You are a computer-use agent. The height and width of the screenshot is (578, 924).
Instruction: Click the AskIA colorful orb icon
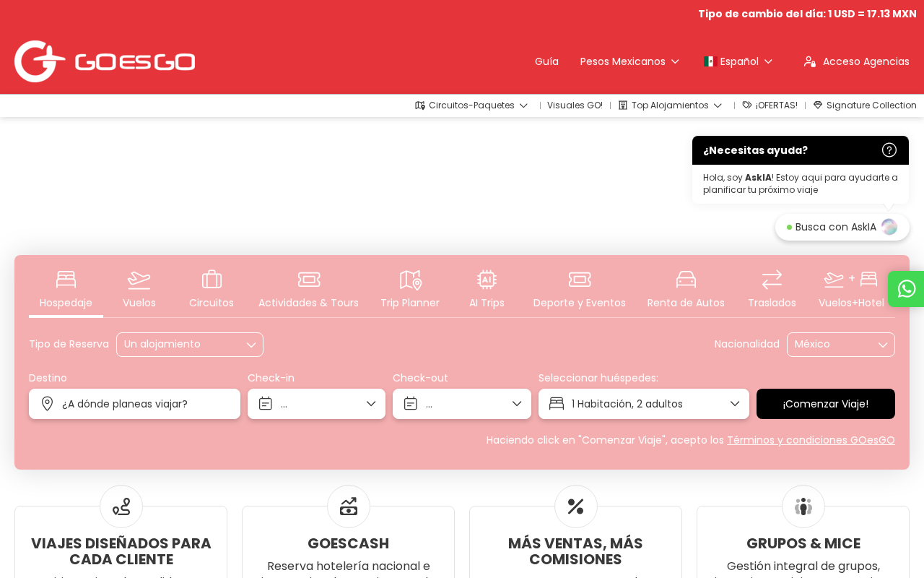[889, 227]
